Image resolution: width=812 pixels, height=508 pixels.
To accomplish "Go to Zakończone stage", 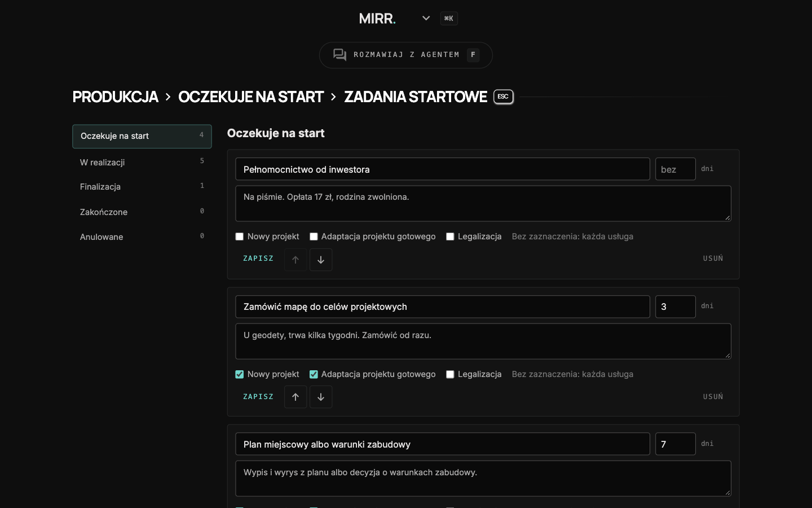I will [x=142, y=212].
